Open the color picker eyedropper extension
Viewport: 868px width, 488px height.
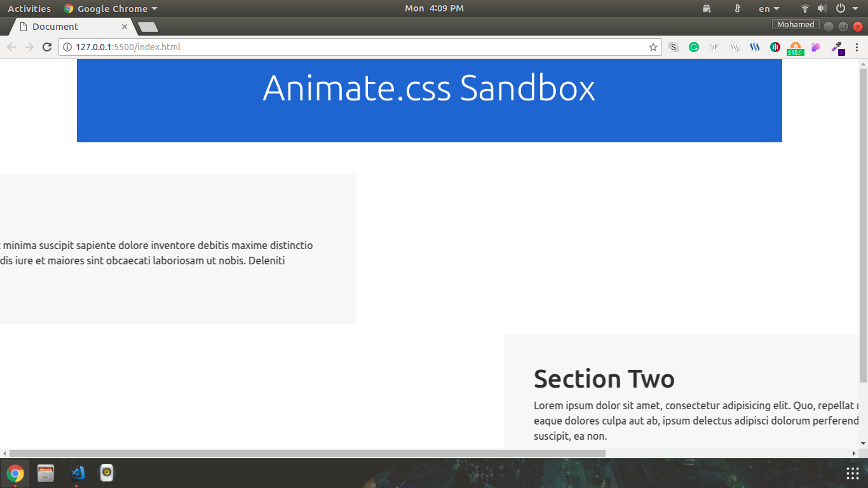tap(837, 48)
